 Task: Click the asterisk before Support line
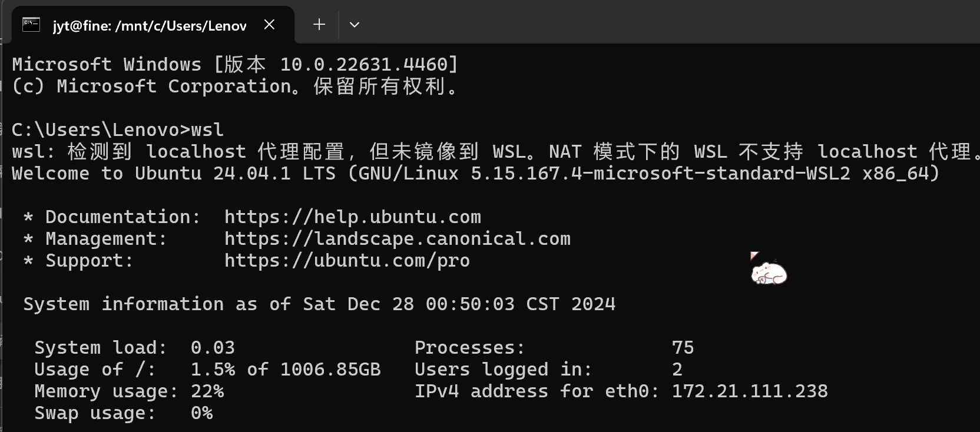27,260
